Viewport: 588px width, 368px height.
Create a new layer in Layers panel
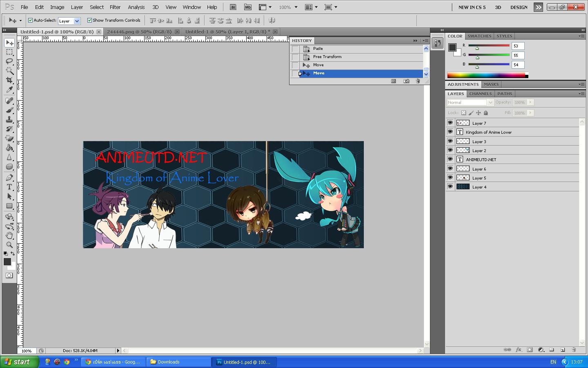(563, 350)
